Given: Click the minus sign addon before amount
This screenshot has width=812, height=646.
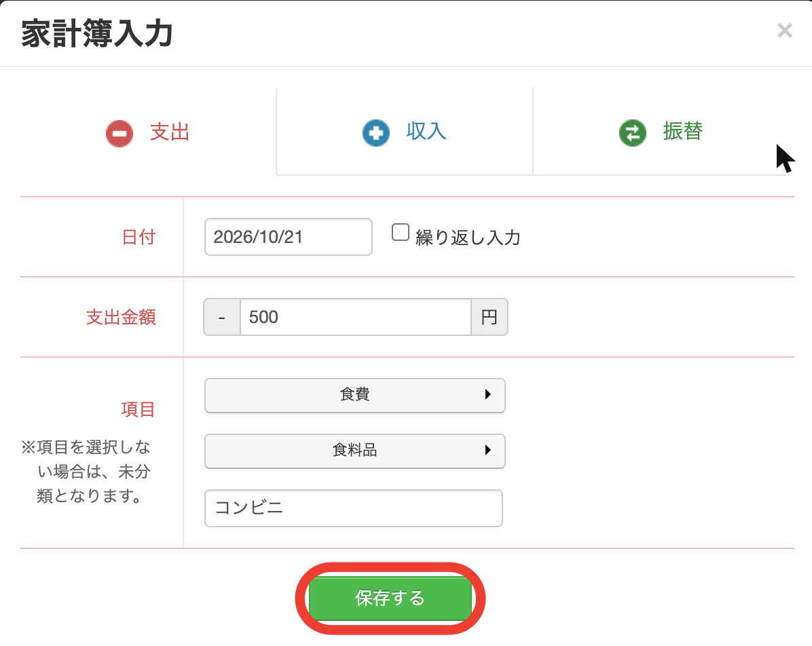Looking at the screenshot, I should (221, 317).
